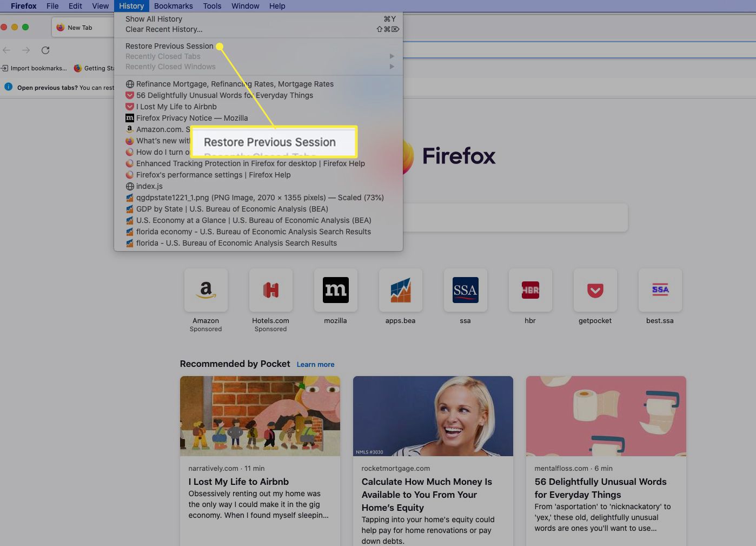Open U.S. Economy at a Glance history entry
This screenshot has height=546, width=756.
point(258,220)
